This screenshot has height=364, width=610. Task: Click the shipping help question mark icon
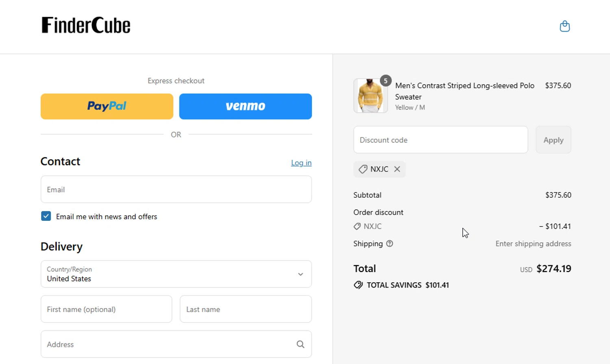[x=390, y=244]
